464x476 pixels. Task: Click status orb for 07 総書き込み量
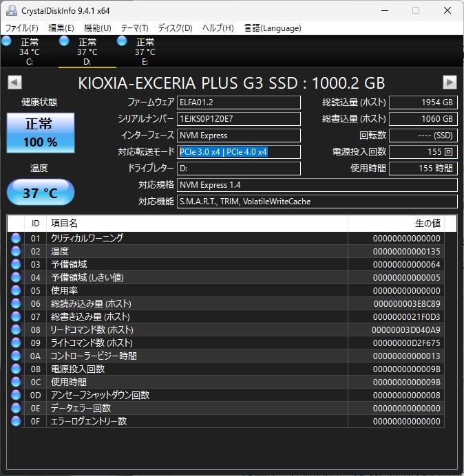click(16, 316)
